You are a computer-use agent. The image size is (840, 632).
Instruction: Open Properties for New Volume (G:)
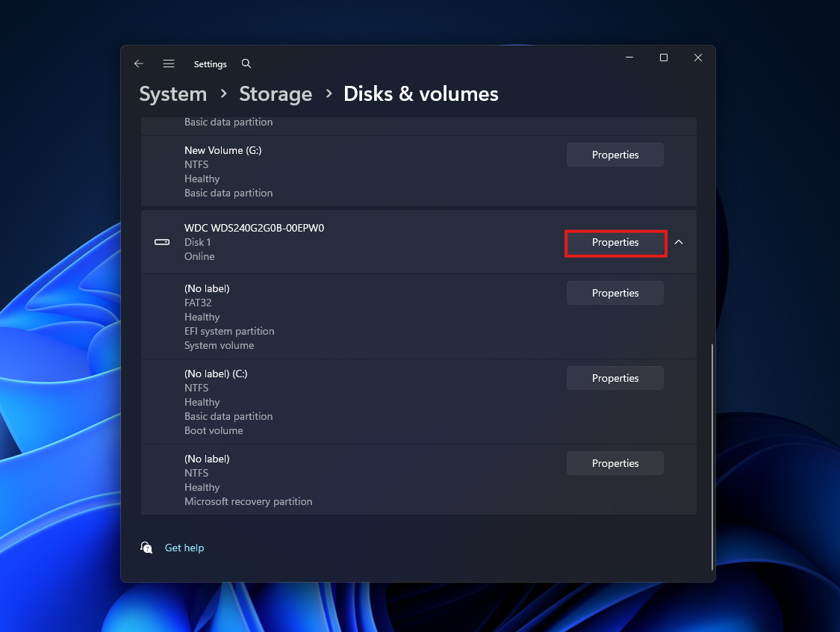pyautogui.click(x=615, y=155)
